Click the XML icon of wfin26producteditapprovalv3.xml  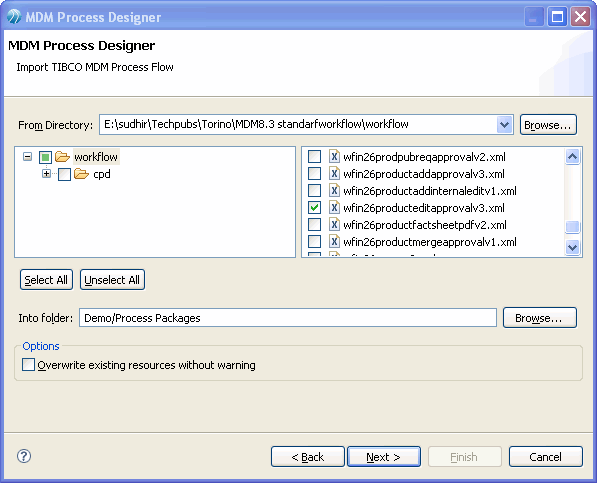tap(334, 207)
